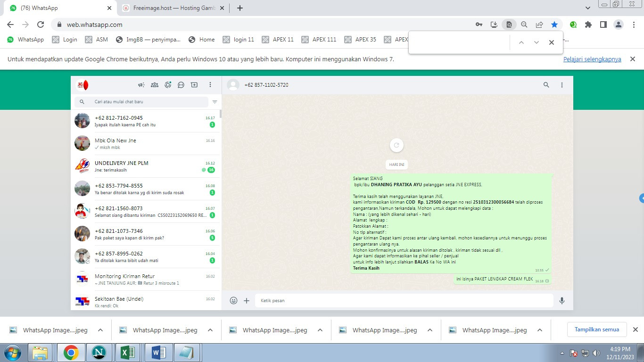644x362 pixels.
Task: Open chat Mbk Ola New Jne
Action: (x=145, y=144)
